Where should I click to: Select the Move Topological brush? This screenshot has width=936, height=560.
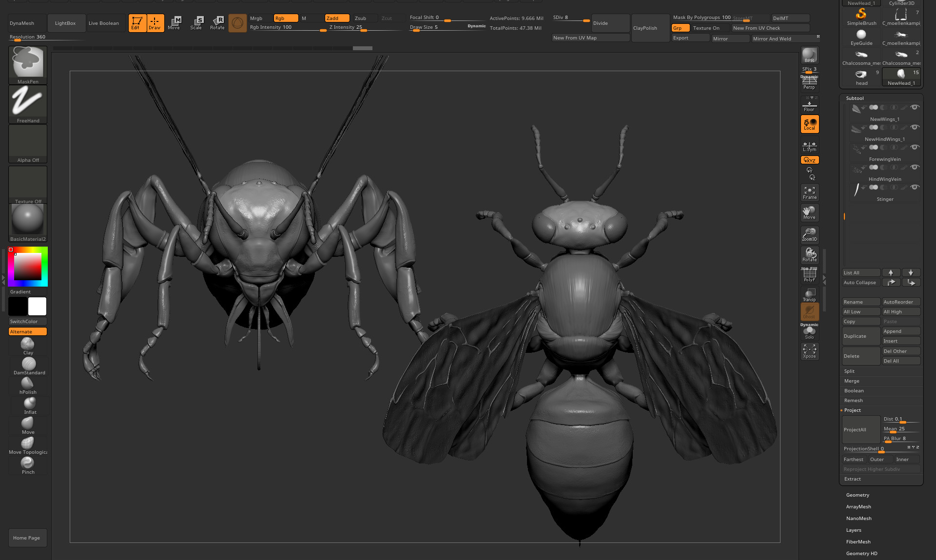pos(28,446)
